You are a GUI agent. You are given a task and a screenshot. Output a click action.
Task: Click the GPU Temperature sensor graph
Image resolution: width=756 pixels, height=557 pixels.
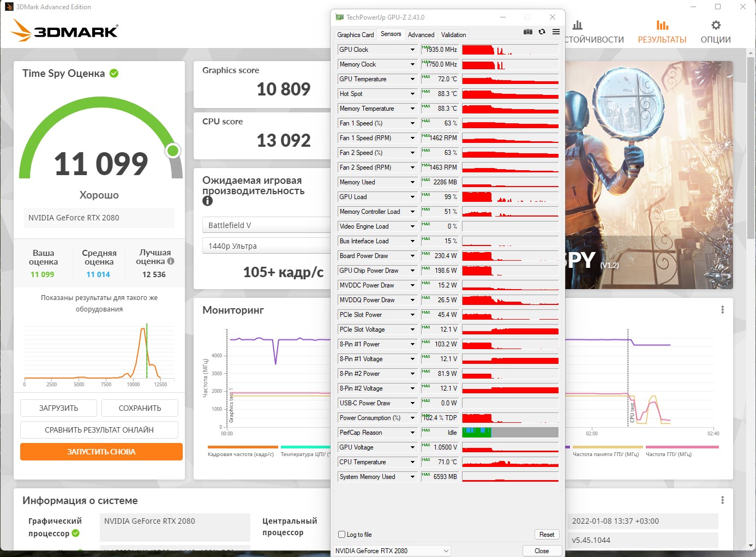coord(510,79)
